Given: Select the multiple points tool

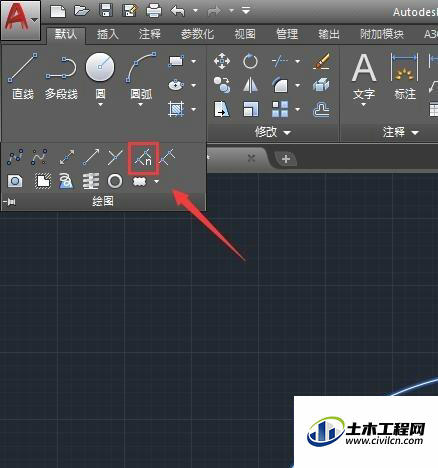Looking at the screenshot, I should [115, 157].
